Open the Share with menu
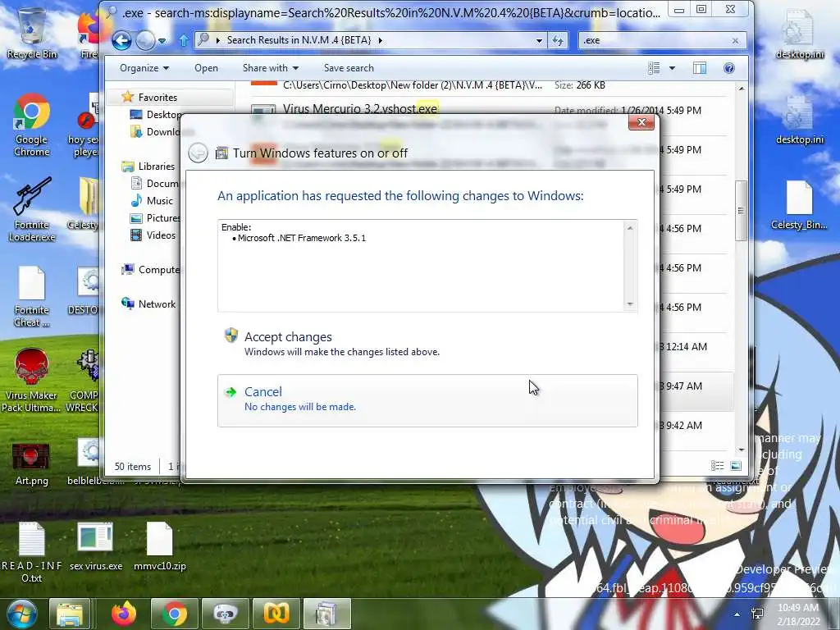Viewport: 840px width, 630px height. pos(271,68)
